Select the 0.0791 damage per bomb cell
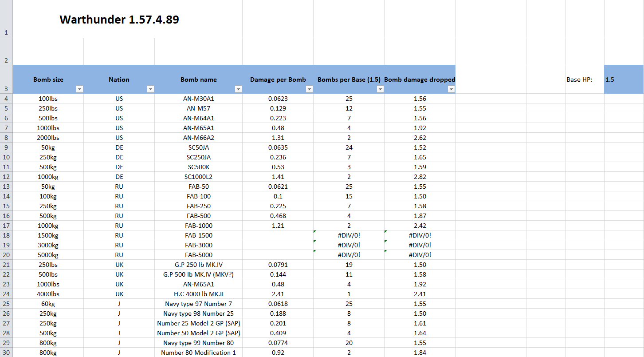This screenshot has width=644, height=357. coord(278,265)
